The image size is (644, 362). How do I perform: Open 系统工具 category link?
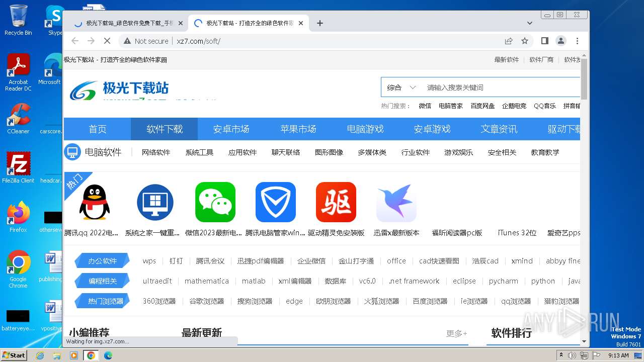(199, 152)
